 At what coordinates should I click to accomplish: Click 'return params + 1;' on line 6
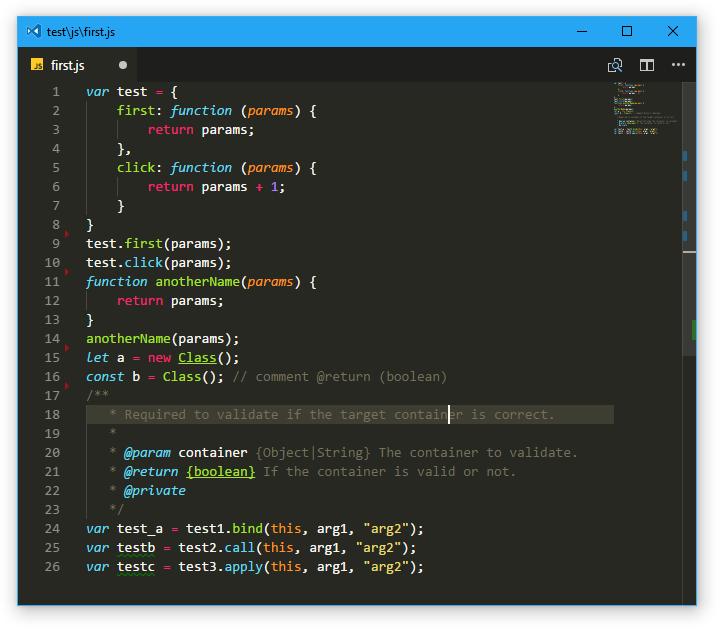(216, 187)
